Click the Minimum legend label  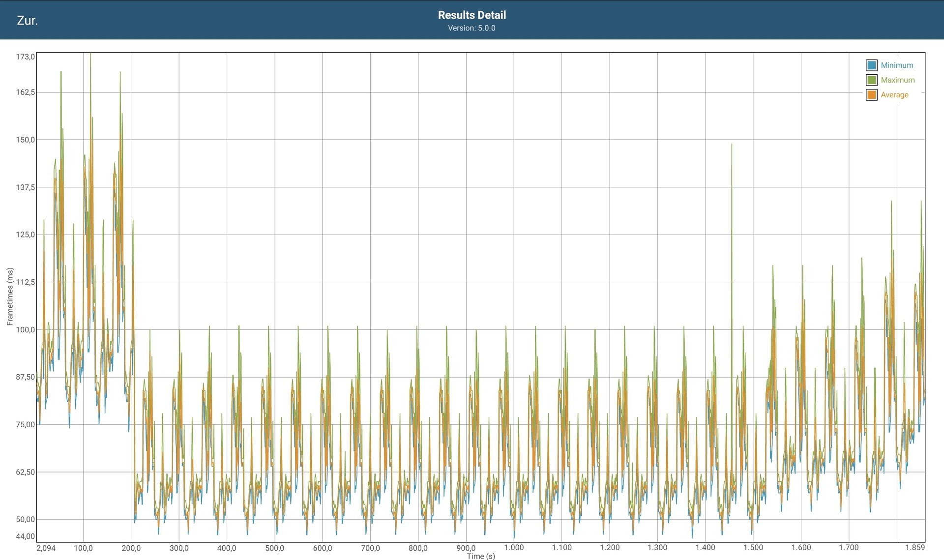(896, 65)
